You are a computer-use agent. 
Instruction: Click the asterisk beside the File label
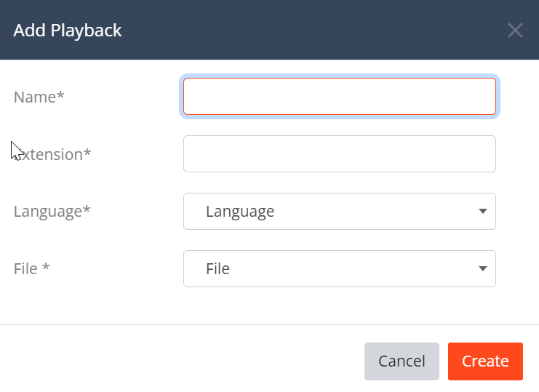(x=46, y=266)
